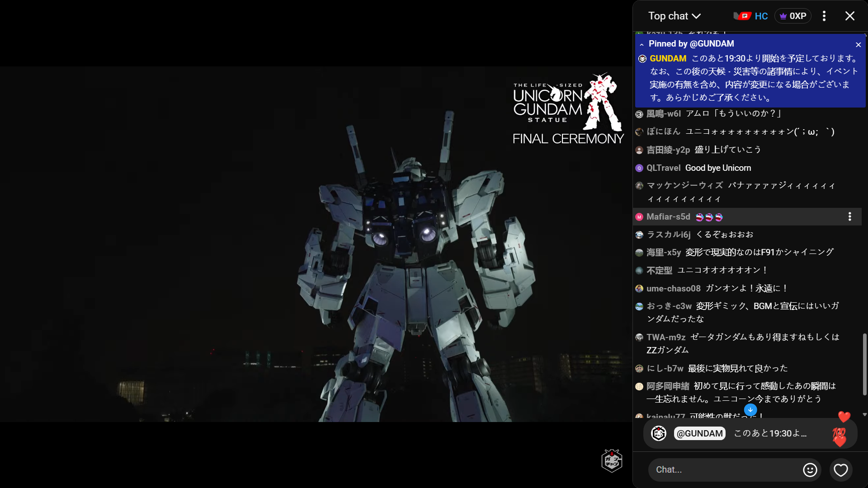Click the username おっき-c3w
This screenshot has height=488, width=868.
tap(669, 306)
